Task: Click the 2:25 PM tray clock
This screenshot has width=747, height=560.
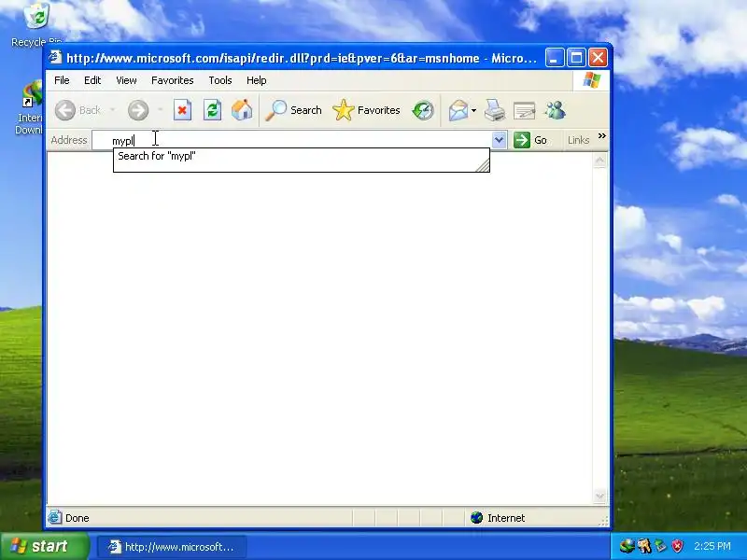Action: point(712,546)
